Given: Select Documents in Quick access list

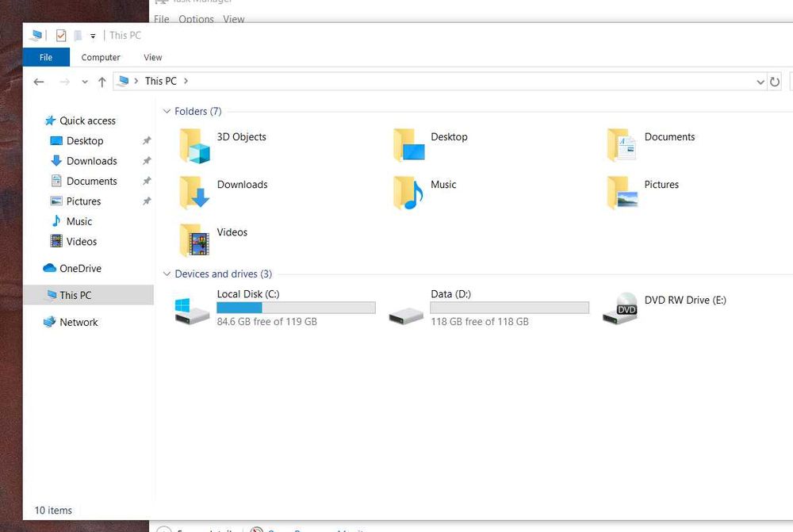Looking at the screenshot, I should pos(91,181).
